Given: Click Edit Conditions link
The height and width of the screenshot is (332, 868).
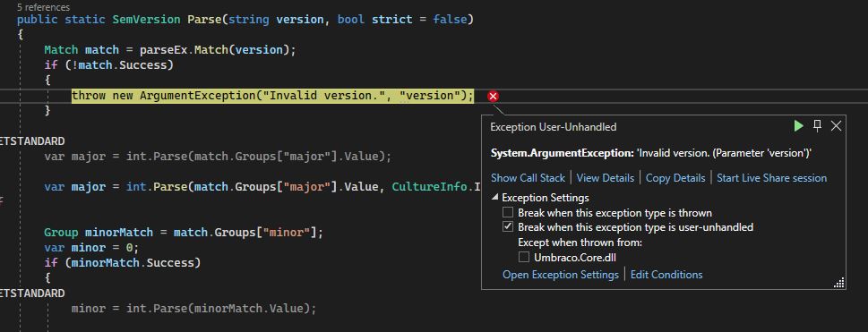Looking at the screenshot, I should click(x=666, y=275).
